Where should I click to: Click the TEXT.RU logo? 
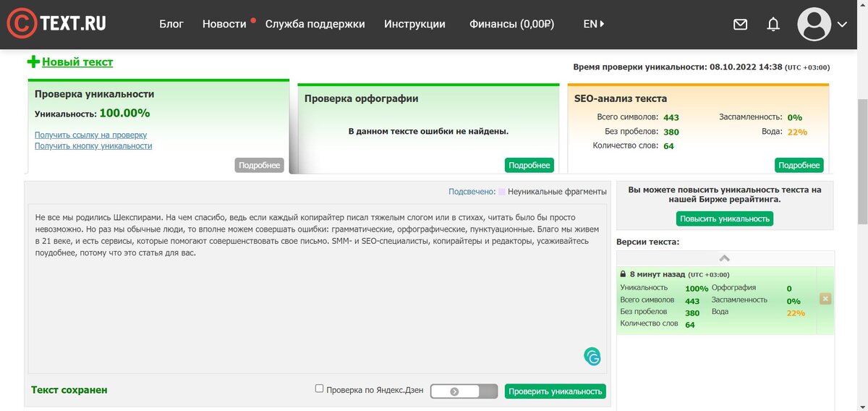(x=56, y=24)
